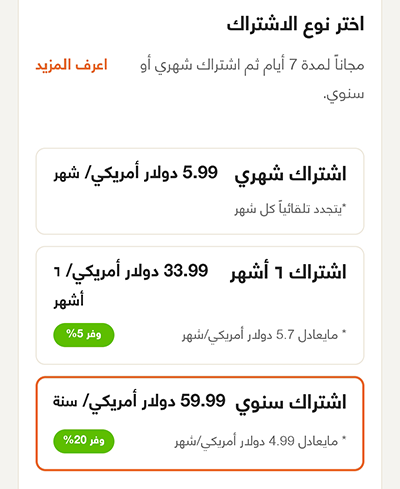The height and width of the screenshot is (489, 400).
Task: Click the green وفر 5% badge
Action: [x=84, y=335]
